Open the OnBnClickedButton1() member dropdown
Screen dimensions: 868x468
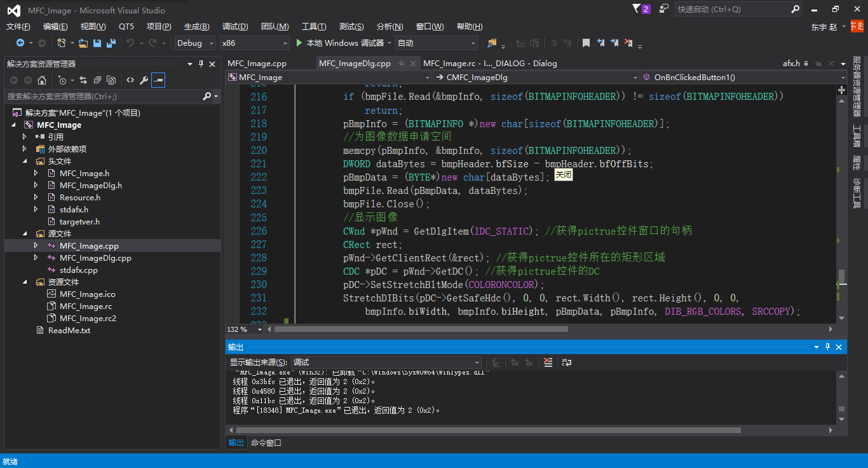point(744,77)
